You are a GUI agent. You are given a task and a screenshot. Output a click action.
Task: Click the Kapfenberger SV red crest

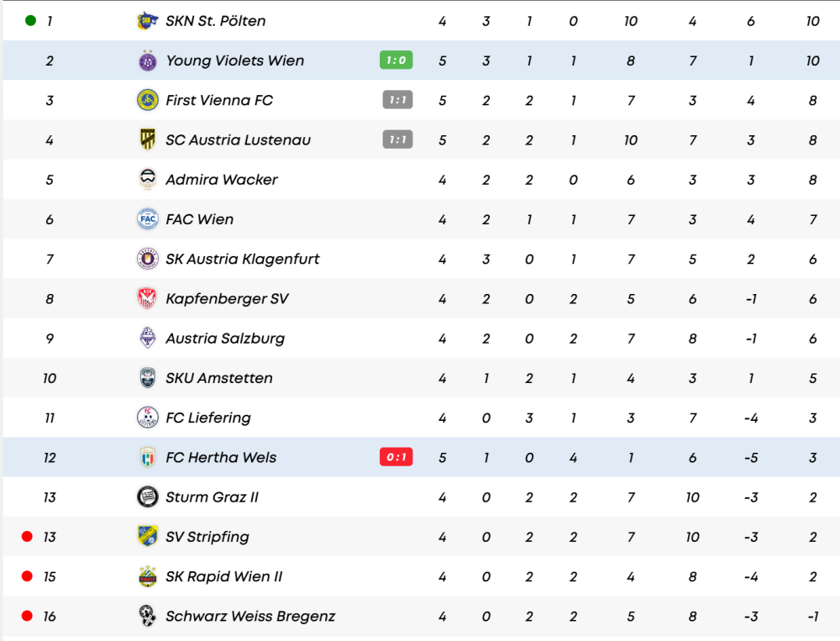[148, 298]
